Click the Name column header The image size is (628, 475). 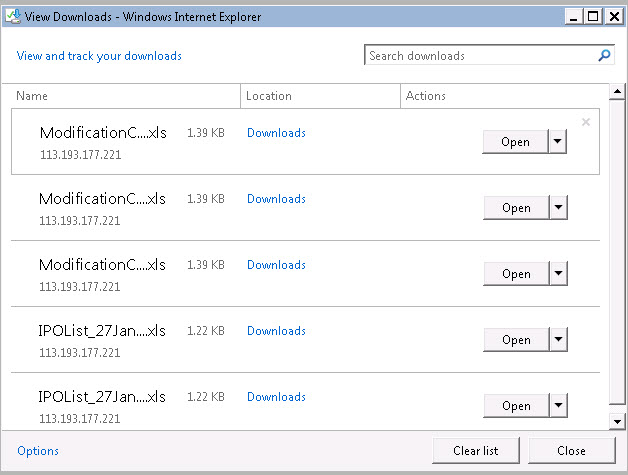click(32, 96)
